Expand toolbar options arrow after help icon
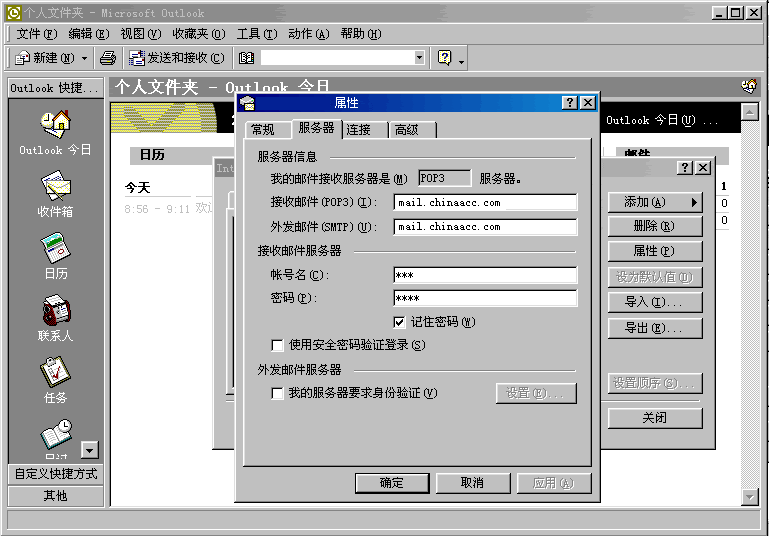Viewport: 769px width, 536px height. coord(461,61)
